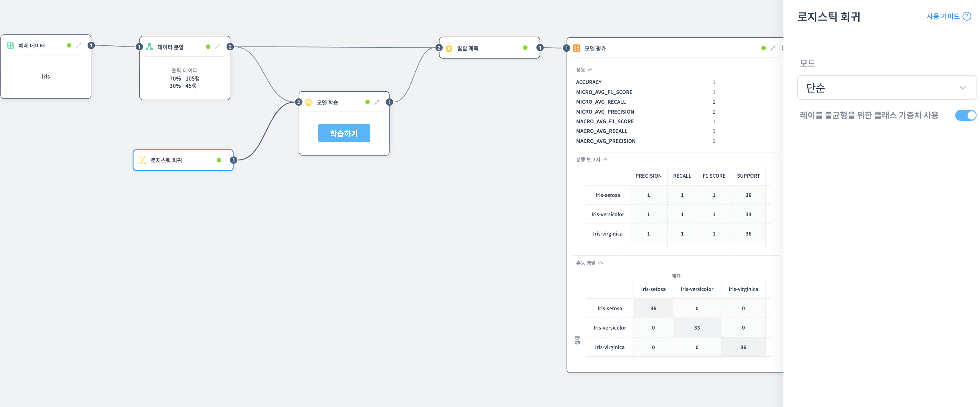Click output port 1 of 로지스틱 회귀
The image size is (980, 407).
pos(233,160)
